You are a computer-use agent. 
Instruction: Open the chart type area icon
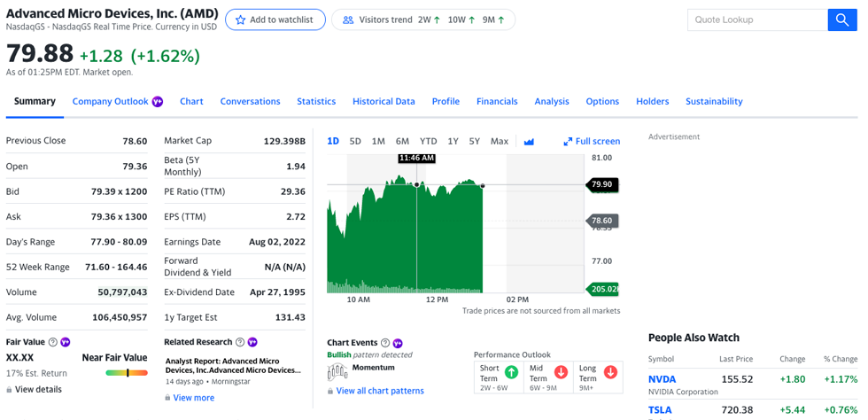pos(529,142)
